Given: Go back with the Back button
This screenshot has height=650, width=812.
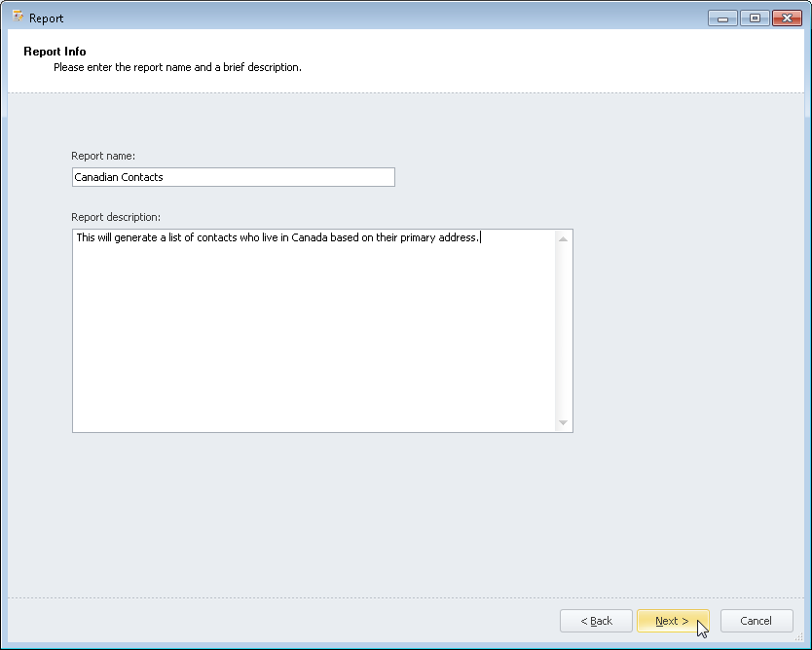Looking at the screenshot, I should [596, 621].
